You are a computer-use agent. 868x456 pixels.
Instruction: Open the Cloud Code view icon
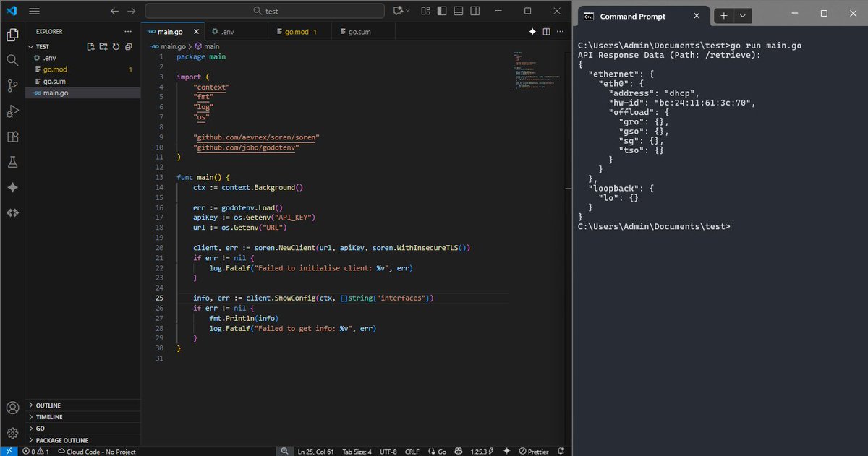coord(12,212)
